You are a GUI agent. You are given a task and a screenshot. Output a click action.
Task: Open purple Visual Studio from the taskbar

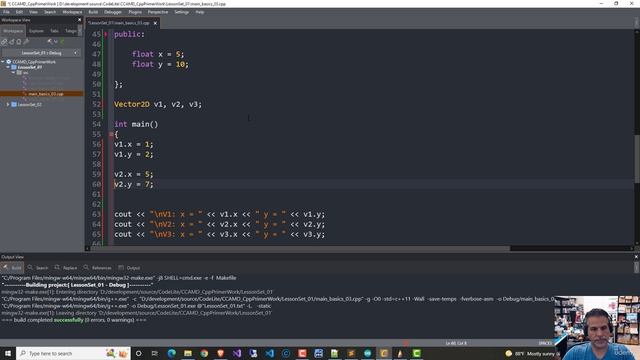(x=237, y=353)
